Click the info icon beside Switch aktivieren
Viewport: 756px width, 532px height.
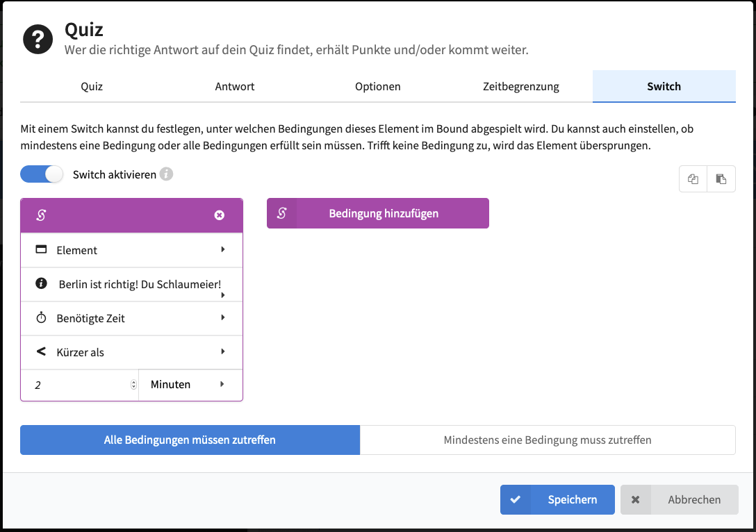click(x=166, y=174)
